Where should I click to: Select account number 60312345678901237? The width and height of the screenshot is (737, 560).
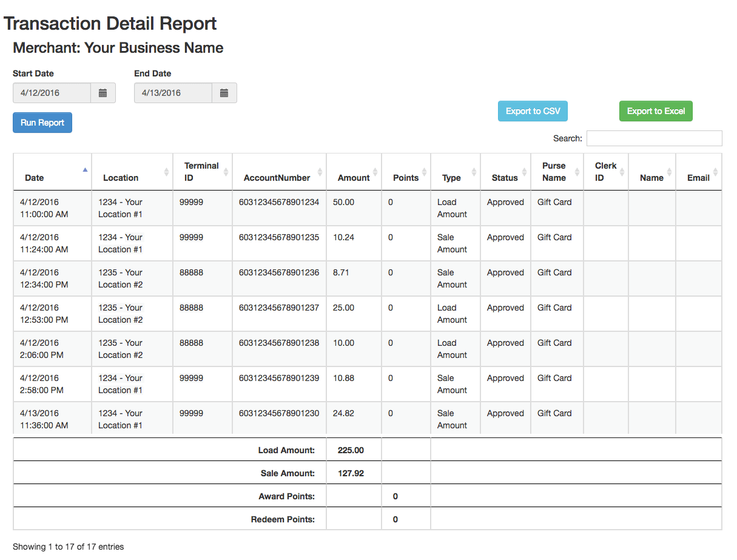279,308
